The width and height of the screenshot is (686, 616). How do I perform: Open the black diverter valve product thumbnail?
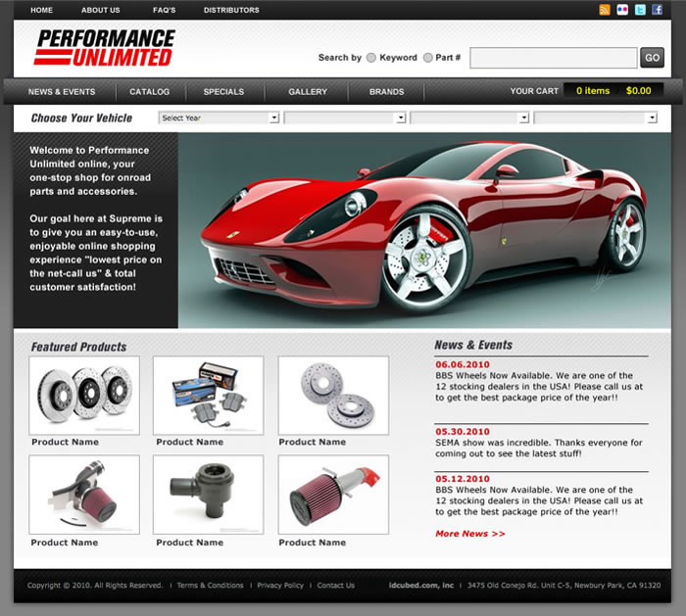pos(208,495)
